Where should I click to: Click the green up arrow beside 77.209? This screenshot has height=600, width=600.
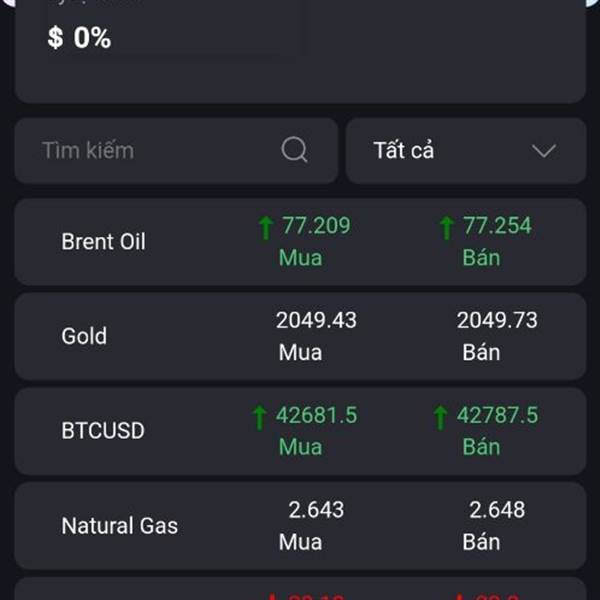pyautogui.click(x=266, y=228)
